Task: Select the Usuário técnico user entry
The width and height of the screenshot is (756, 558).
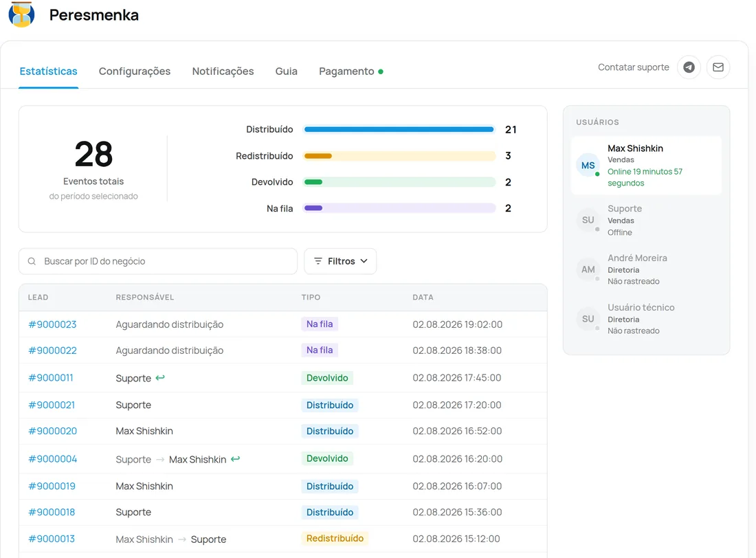Action: [x=646, y=319]
